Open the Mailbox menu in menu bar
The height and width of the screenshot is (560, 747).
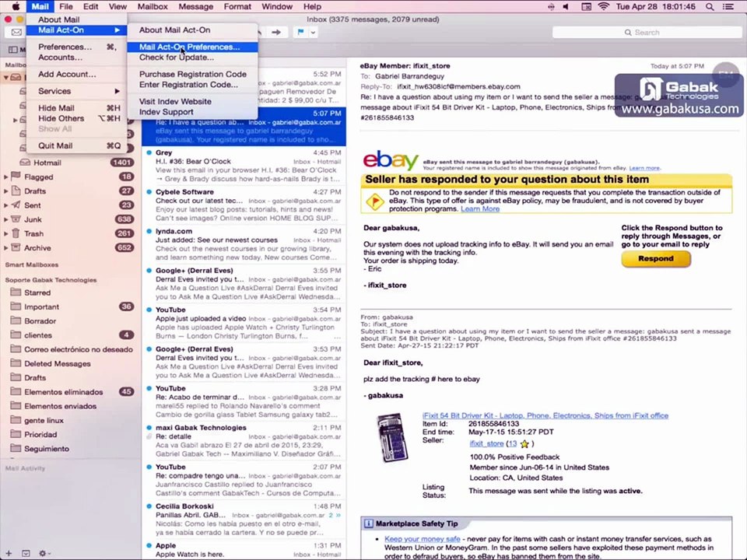point(153,7)
